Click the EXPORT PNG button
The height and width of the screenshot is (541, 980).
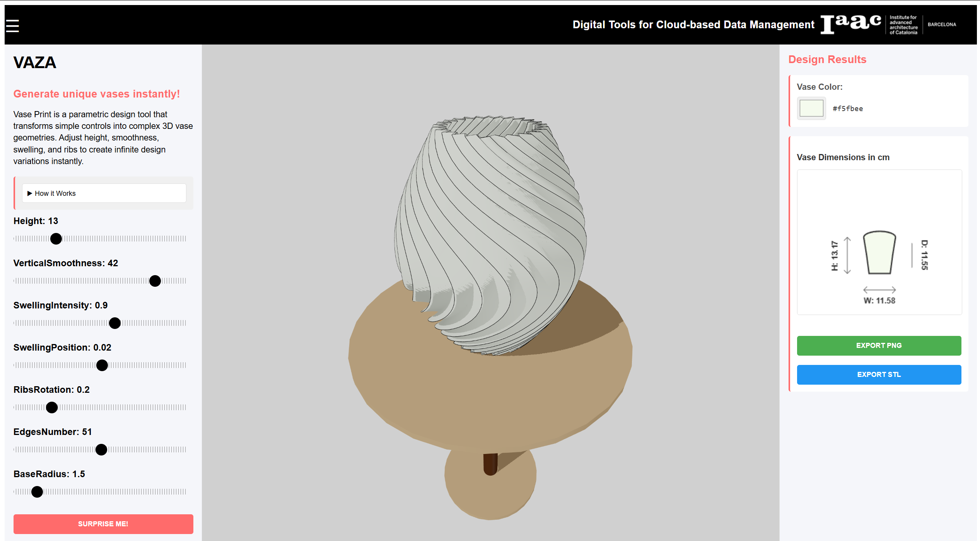pyautogui.click(x=879, y=346)
